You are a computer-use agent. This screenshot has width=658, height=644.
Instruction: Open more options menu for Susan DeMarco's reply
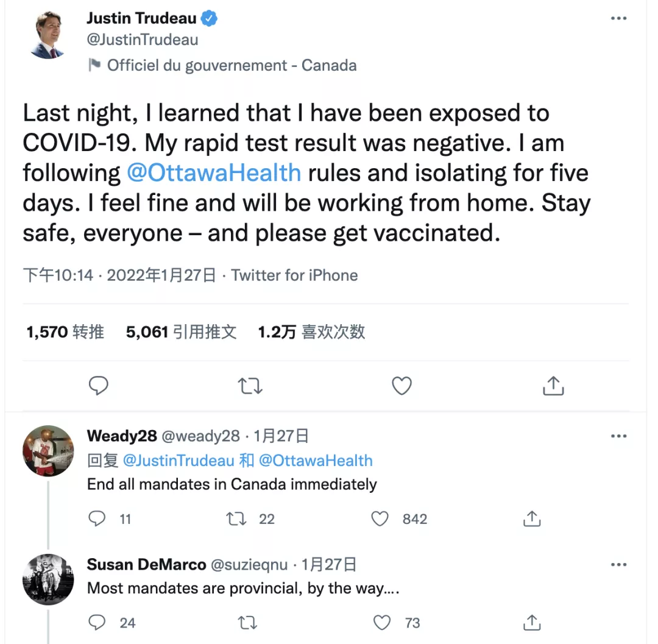[x=618, y=565]
